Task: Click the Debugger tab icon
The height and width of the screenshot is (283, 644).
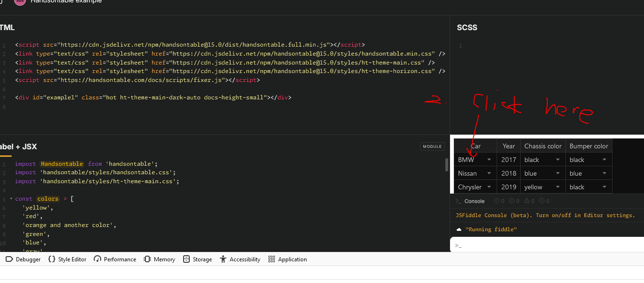Action: pyautogui.click(x=9, y=259)
